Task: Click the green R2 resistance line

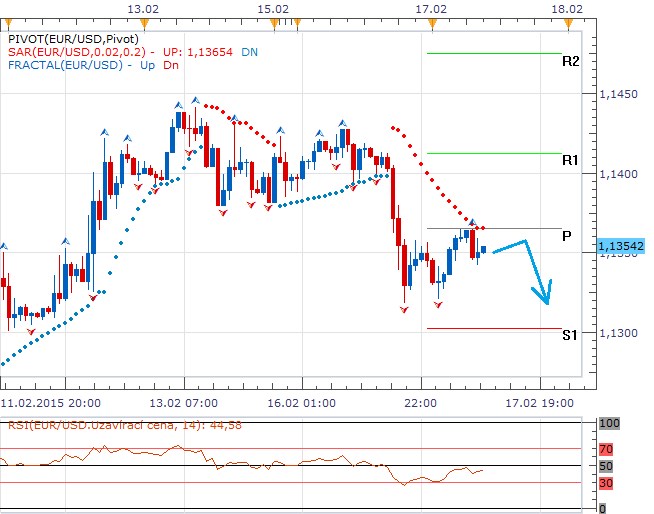Action: (493, 53)
